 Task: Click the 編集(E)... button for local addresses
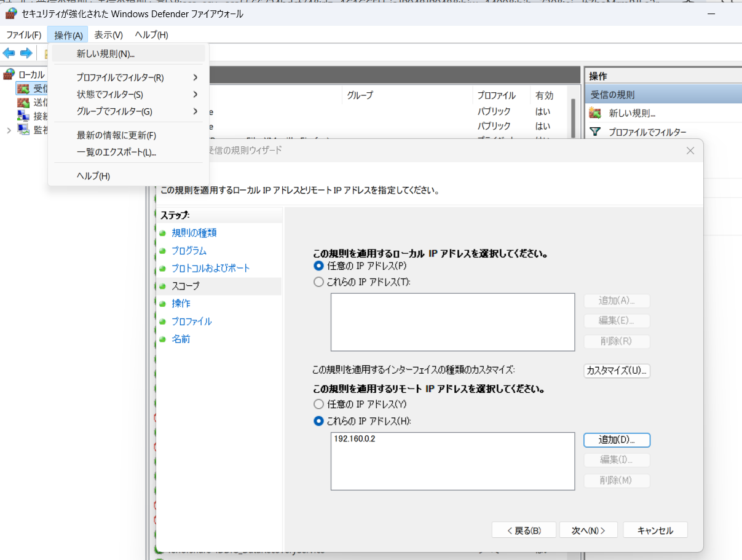tap(617, 320)
